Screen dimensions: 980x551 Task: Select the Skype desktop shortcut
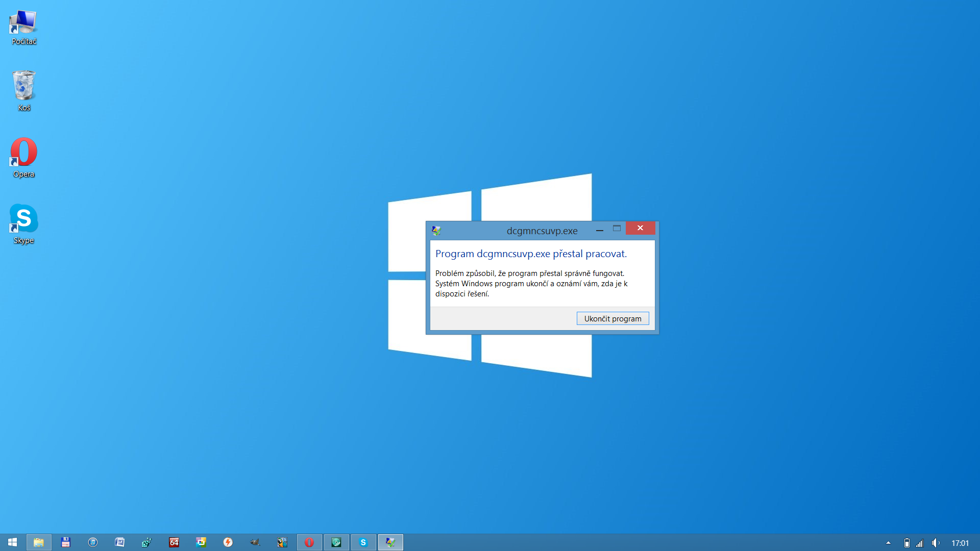(23, 223)
